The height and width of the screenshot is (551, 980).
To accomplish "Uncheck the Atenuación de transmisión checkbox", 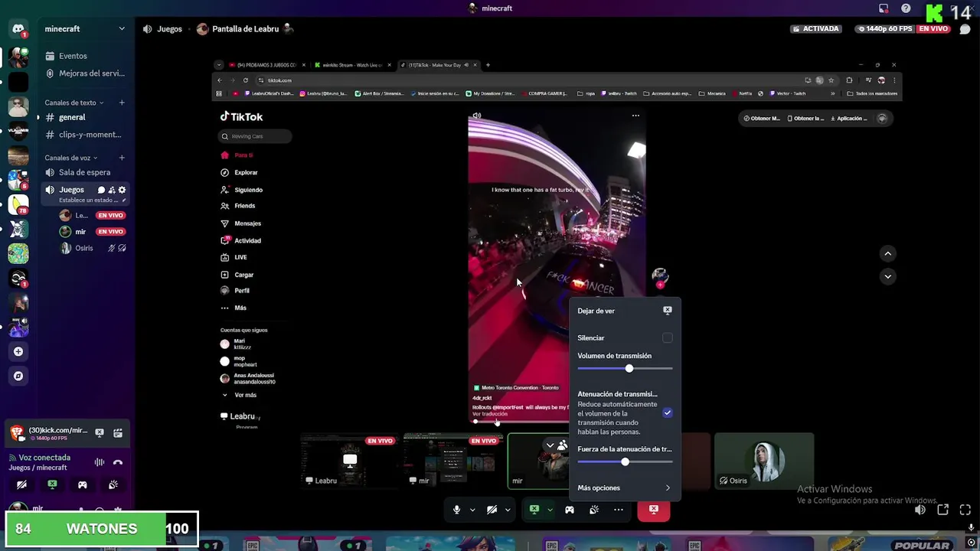I will [668, 412].
